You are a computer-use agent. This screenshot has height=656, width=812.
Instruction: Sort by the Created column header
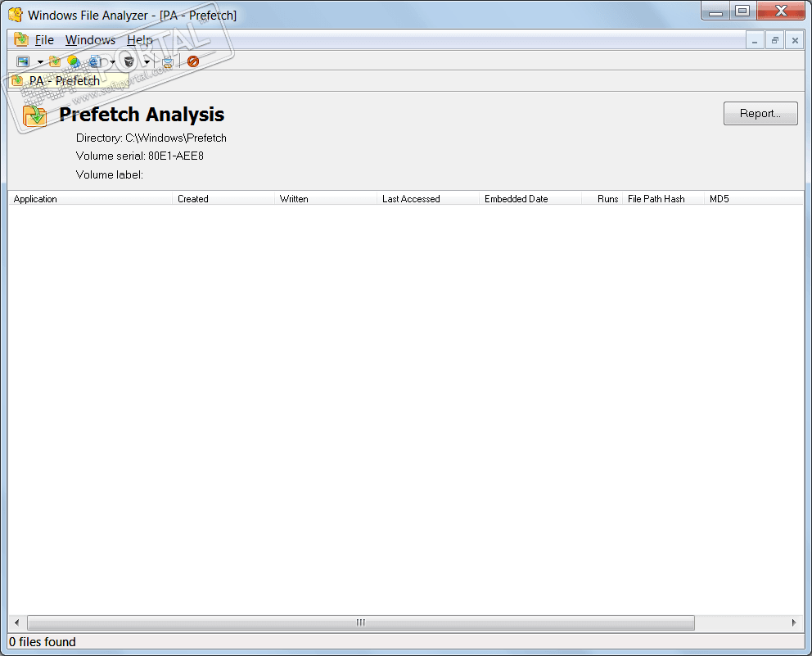[x=223, y=199]
